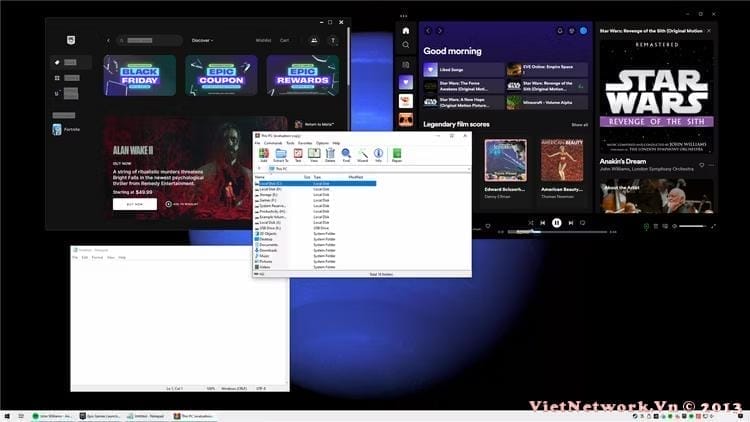Click WinRAR's Delete trash can icon
Viewport: 750px width, 422px height.
(x=330, y=155)
